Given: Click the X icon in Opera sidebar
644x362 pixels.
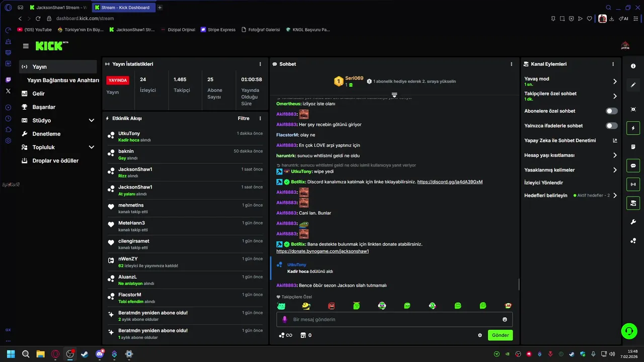Looking at the screenshot, I should tap(8, 91).
